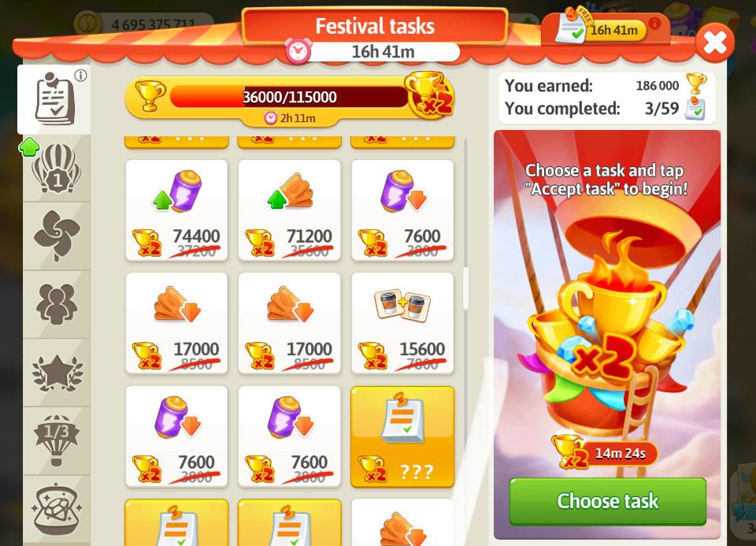Screen dimensions: 756x546
Task: Close the Festival tasks window
Action: click(715, 43)
